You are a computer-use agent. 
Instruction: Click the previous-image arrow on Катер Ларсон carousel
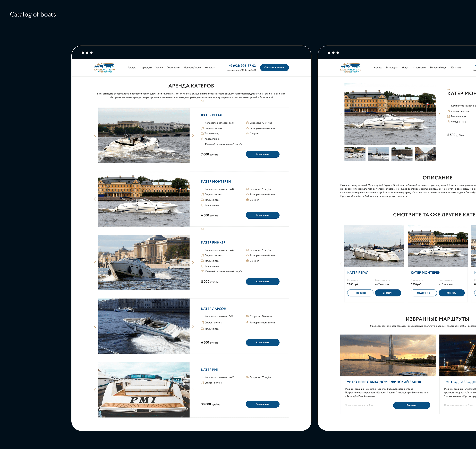coord(95,326)
